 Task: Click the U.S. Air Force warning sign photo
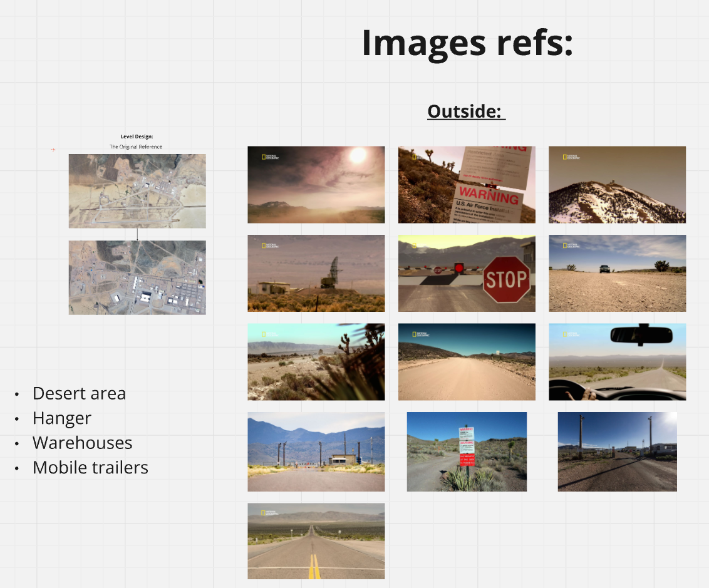click(x=467, y=185)
